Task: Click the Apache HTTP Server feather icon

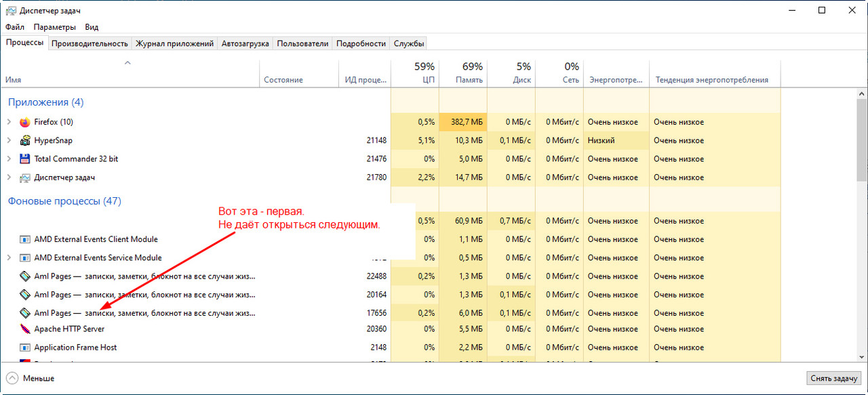Action: pyautogui.click(x=25, y=329)
